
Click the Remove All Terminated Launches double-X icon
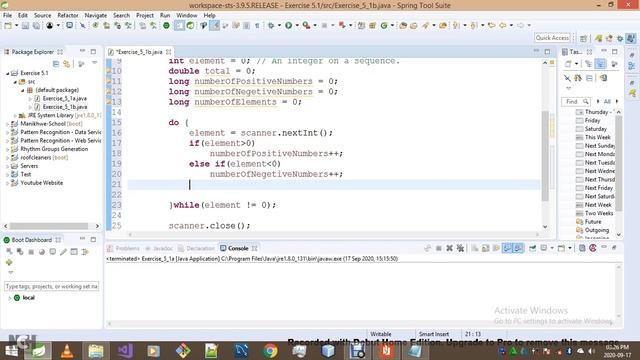[x=460, y=248]
